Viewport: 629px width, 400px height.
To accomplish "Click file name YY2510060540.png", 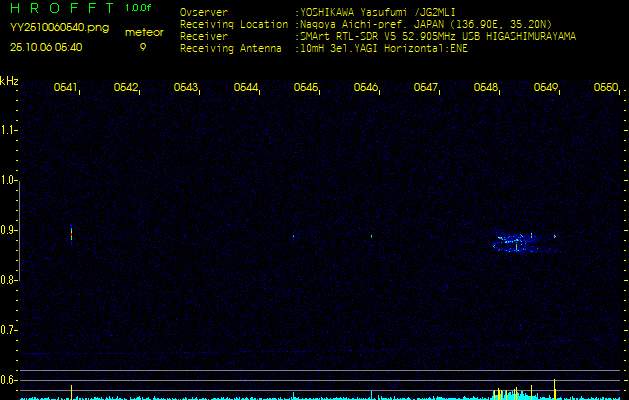I will pyautogui.click(x=59, y=28).
